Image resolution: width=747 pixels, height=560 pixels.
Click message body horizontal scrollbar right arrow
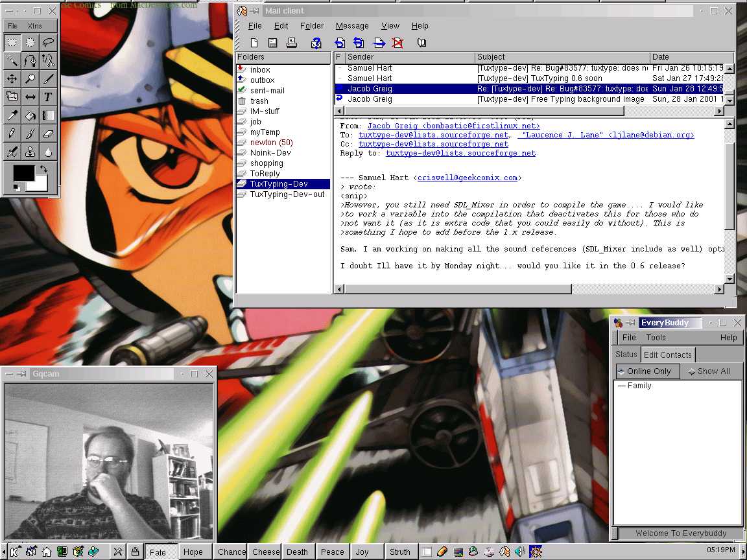pyautogui.click(x=719, y=288)
